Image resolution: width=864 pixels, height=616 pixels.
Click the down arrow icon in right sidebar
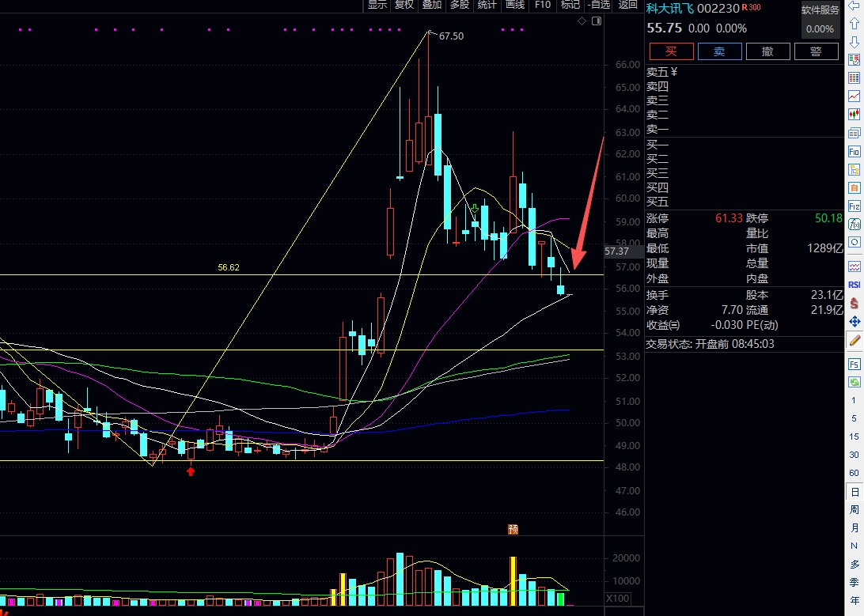[x=854, y=42]
